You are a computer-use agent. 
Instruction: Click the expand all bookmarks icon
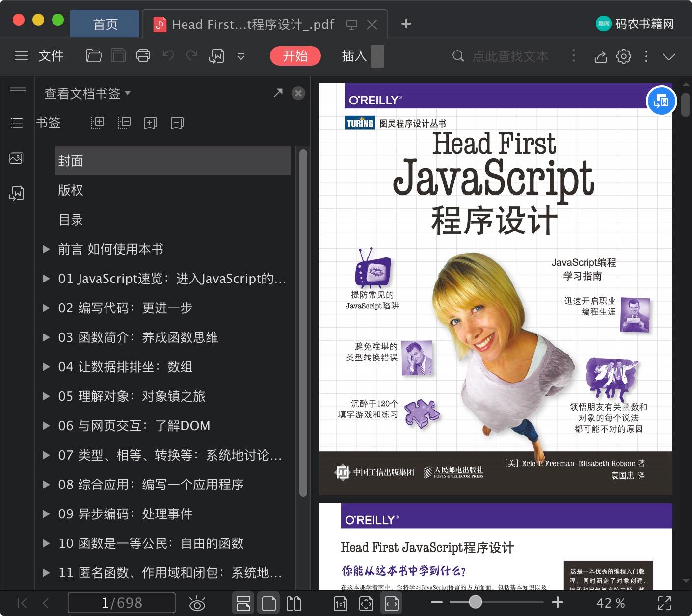point(98,123)
